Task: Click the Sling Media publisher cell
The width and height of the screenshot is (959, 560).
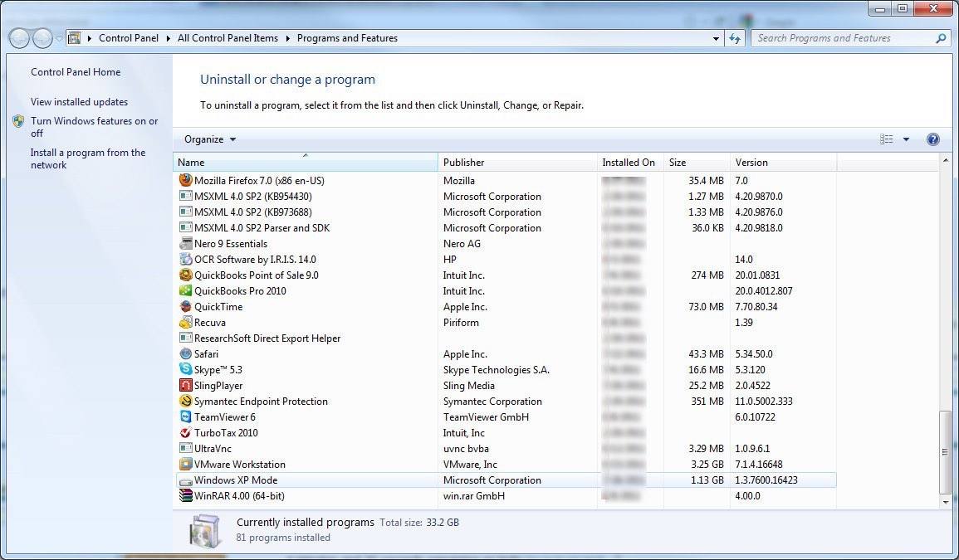Action: [x=468, y=385]
